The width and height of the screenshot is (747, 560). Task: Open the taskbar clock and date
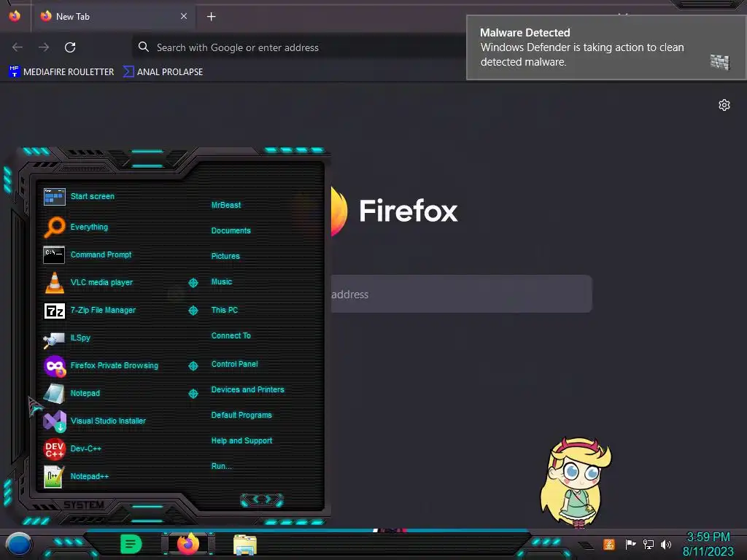[708, 544]
